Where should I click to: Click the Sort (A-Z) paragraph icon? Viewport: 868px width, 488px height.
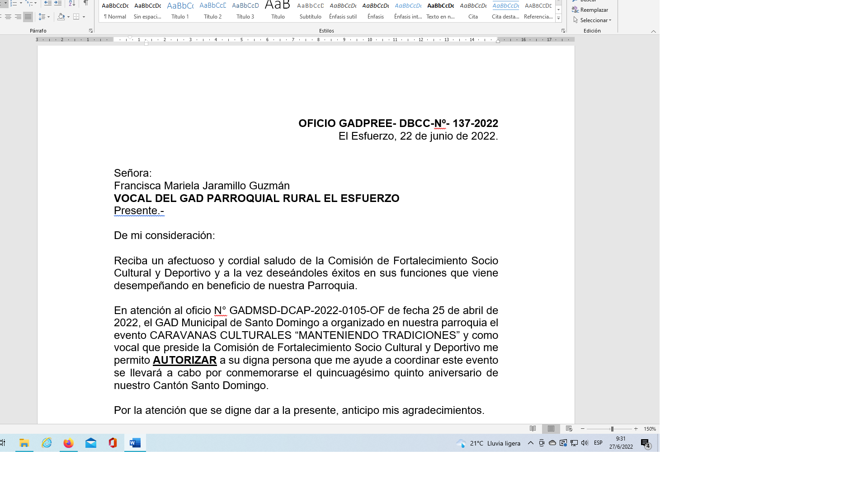[72, 3]
